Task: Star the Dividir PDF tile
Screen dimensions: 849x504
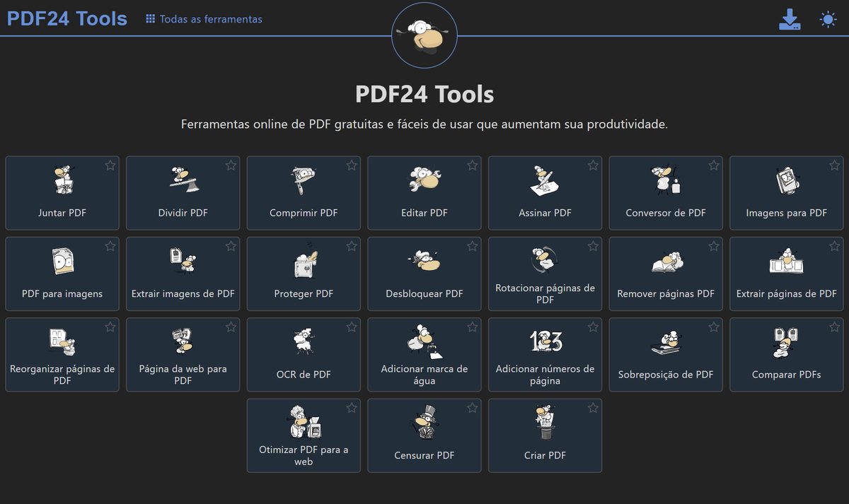Action: [231, 165]
